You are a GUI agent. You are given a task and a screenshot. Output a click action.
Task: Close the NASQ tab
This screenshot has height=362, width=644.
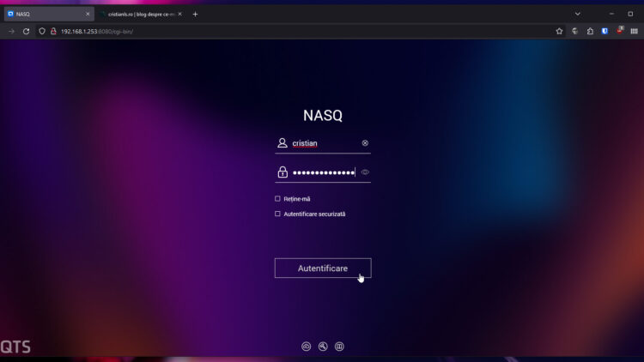pos(88,14)
